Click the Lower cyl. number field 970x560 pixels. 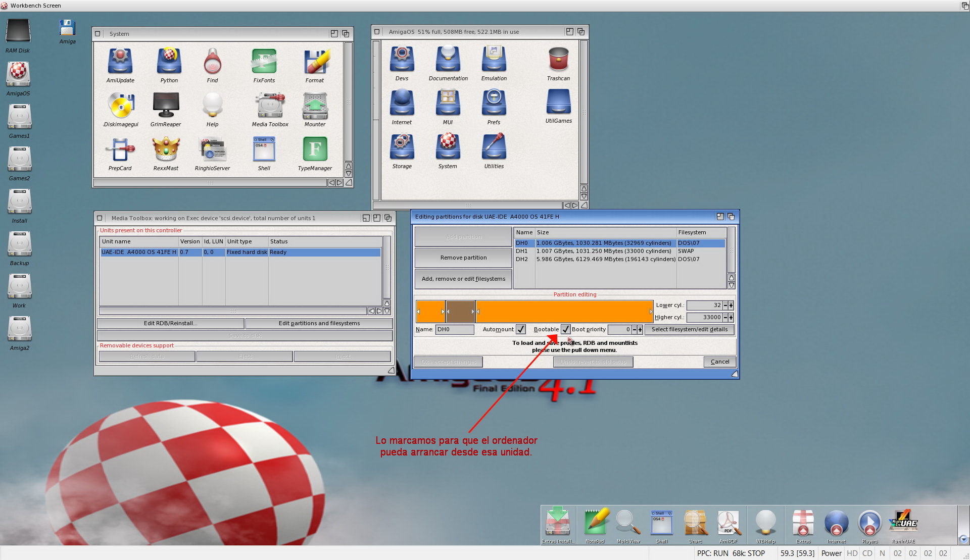[x=704, y=306]
